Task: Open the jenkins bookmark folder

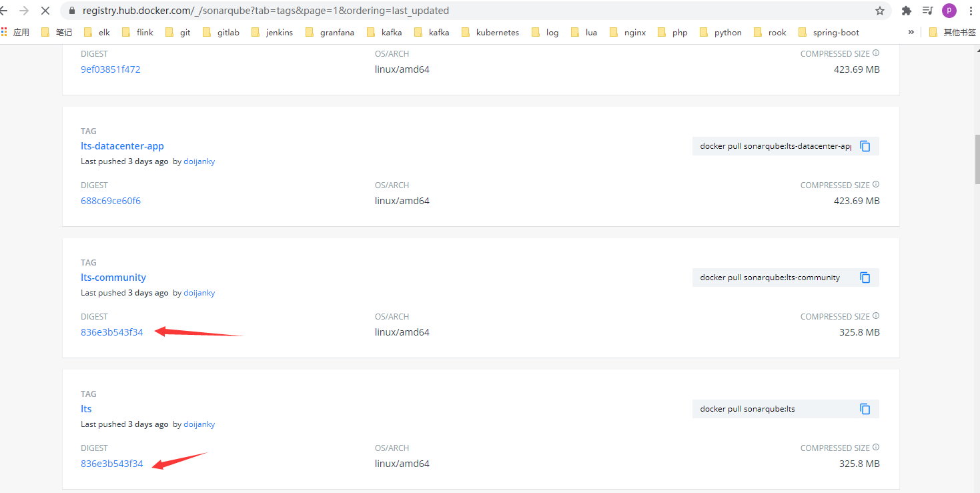Action: [x=272, y=32]
